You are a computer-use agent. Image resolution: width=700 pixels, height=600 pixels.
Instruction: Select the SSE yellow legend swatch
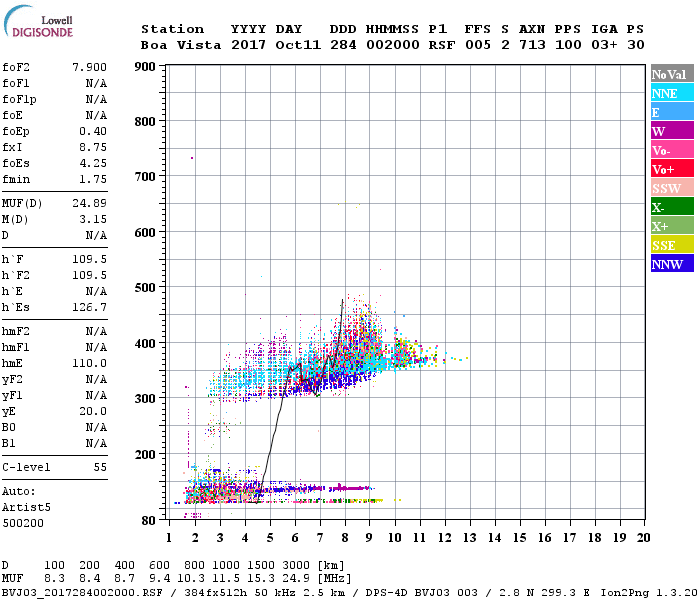coord(671,245)
